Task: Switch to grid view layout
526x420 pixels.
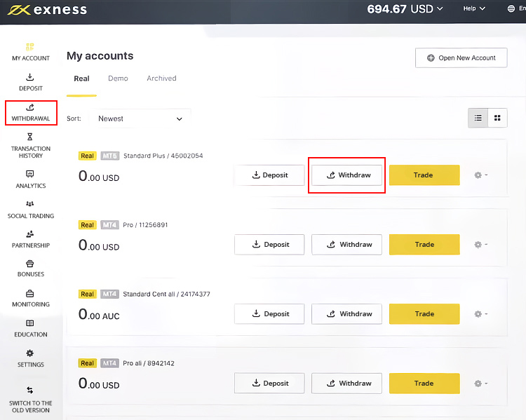Action: click(x=497, y=118)
